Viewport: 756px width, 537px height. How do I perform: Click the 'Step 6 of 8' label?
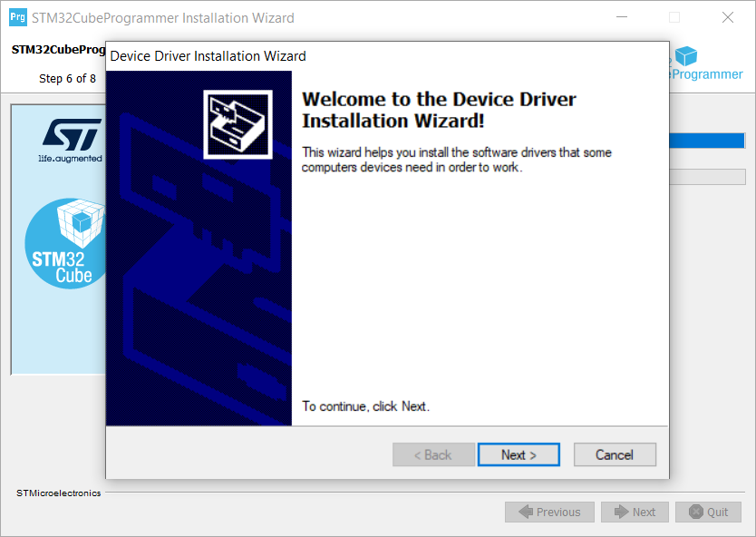[x=67, y=79]
